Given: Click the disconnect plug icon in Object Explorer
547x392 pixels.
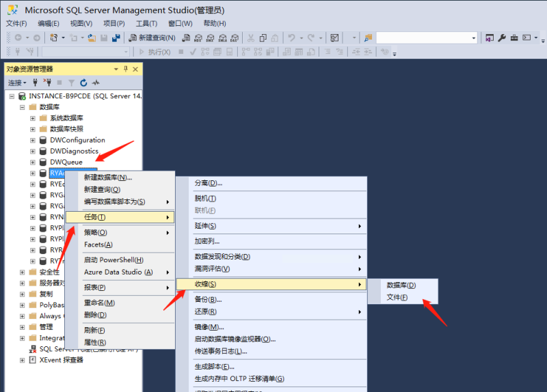Looking at the screenshot, I should 47,83.
